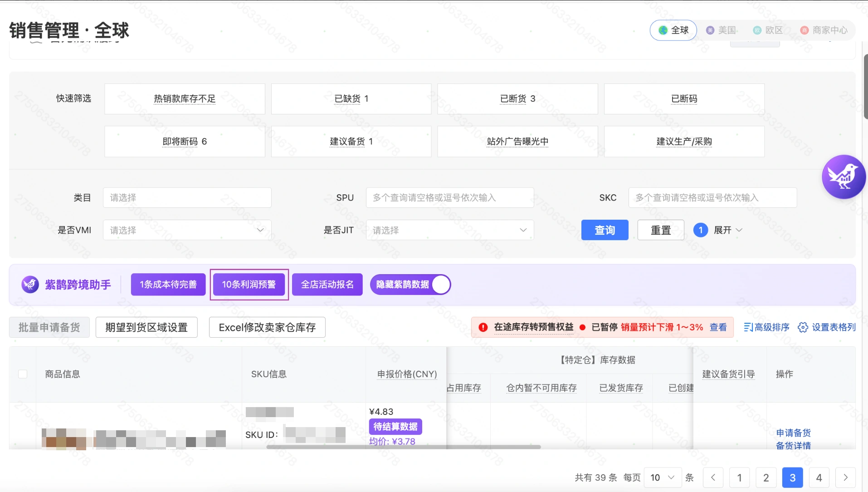868x492 pixels.
Task: Click 全店活动报名 button
Action: 327,285
